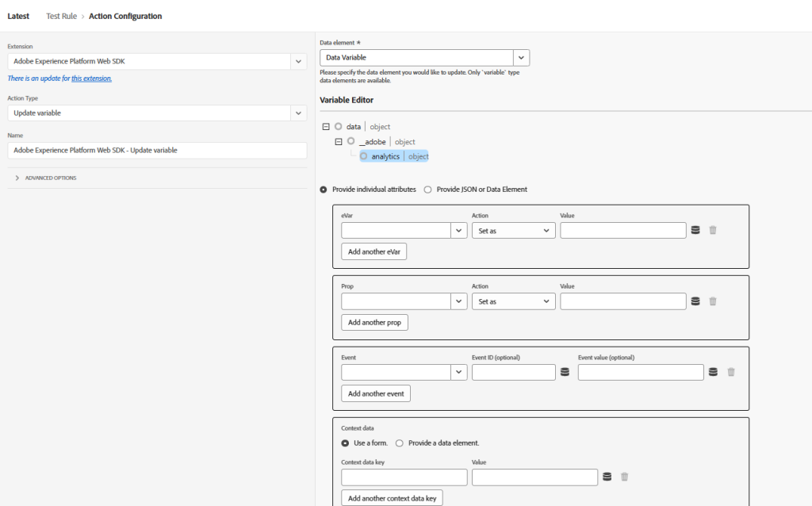Delete the Prop row with trash icon

coord(713,301)
